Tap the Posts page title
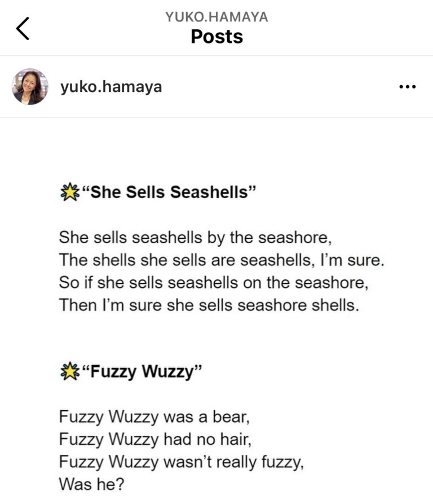Viewport: 433px width, 504px height. point(216,37)
